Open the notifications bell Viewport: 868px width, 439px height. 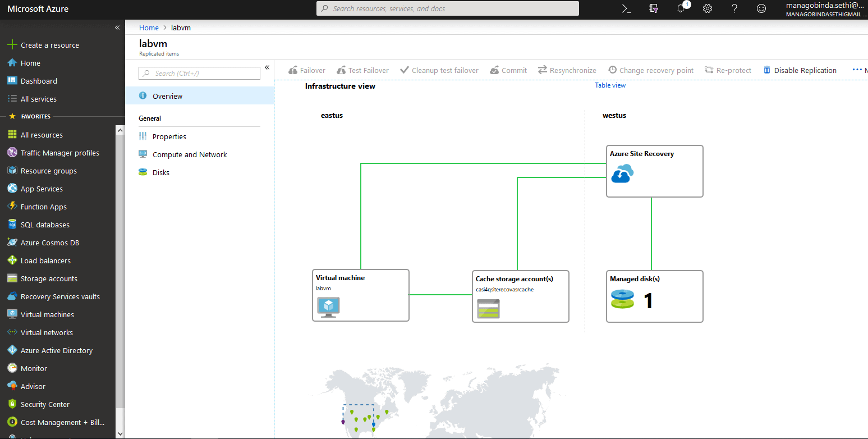tap(681, 8)
